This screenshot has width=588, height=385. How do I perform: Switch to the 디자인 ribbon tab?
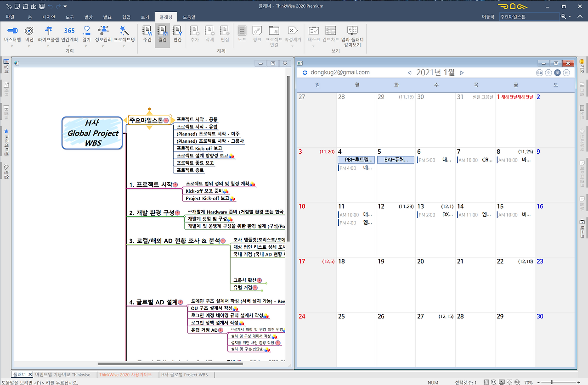[49, 17]
